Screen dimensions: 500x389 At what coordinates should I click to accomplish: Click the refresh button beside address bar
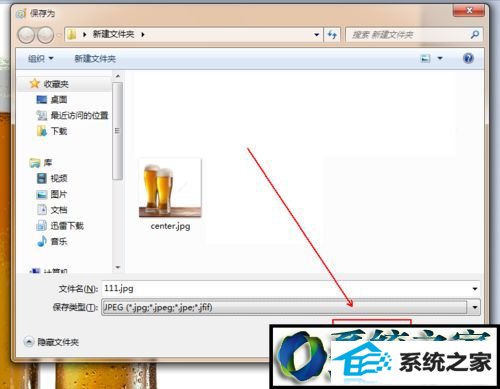[332, 34]
